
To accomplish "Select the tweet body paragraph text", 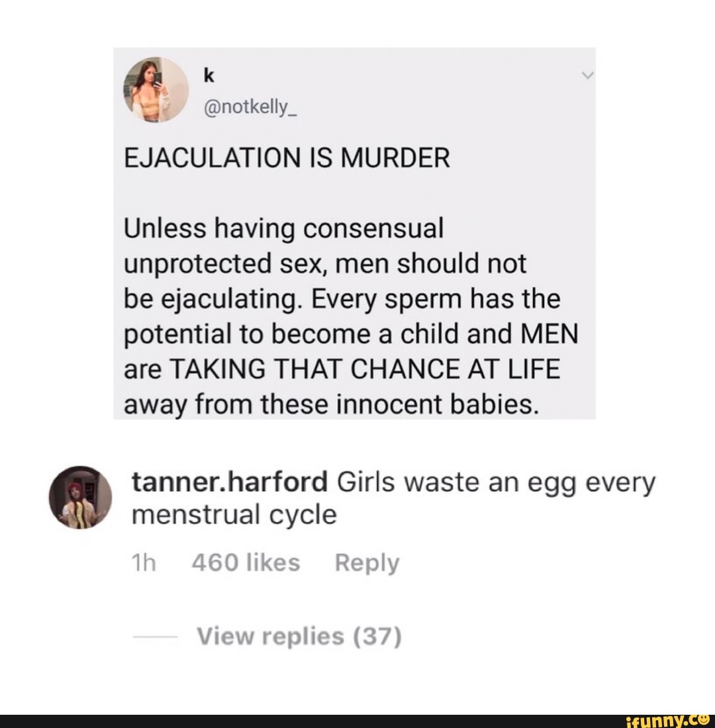I will point(351,316).
